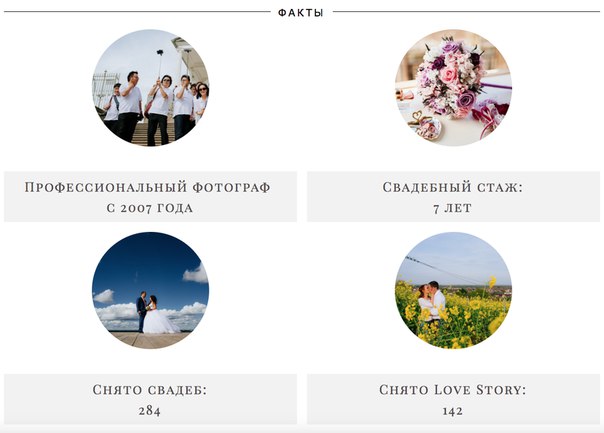Click the horizontal divider left of ФАКТЫ
604x433 pixels.
pyautogui.click(x=137, y=12)
